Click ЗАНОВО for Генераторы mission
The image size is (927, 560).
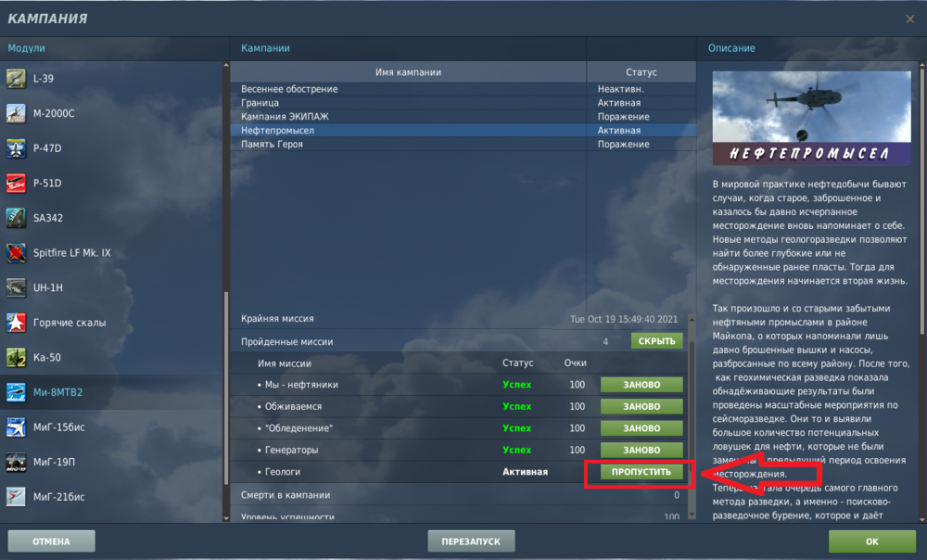click(641, 450)
